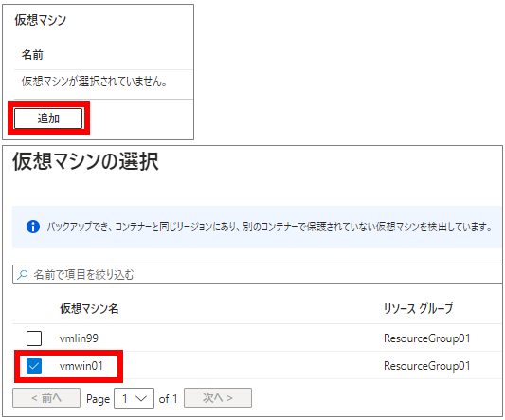Click the 仮想マシンの選択 panel title
The image size is (505, 420).
tap(85, 161)
